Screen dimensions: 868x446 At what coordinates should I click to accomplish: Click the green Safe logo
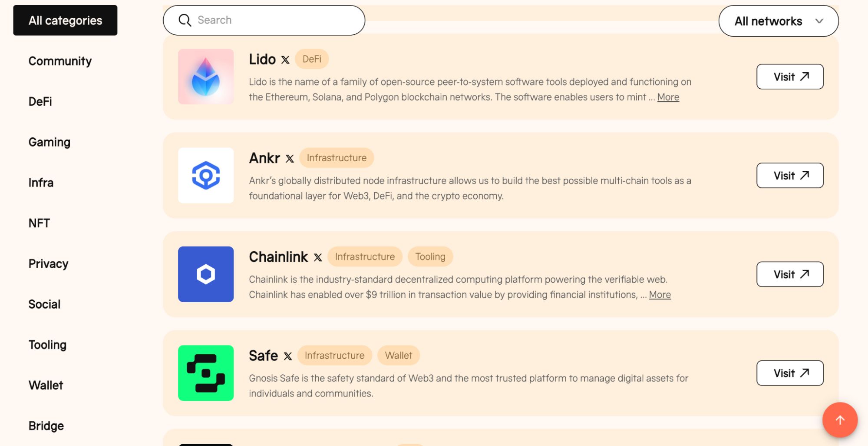206,373
